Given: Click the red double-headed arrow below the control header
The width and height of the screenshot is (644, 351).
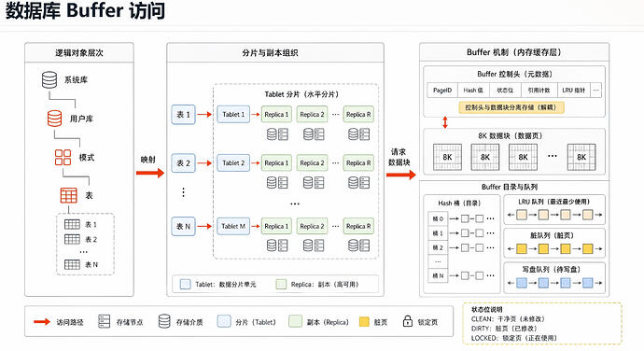Looking at the screenshot, I should [445, 122].
